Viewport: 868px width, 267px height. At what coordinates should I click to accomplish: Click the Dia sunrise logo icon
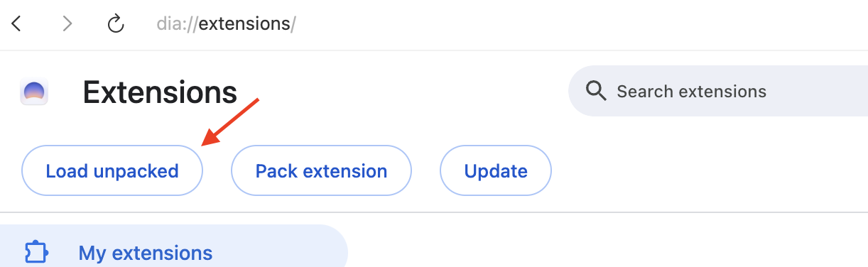tap(34, 92)
